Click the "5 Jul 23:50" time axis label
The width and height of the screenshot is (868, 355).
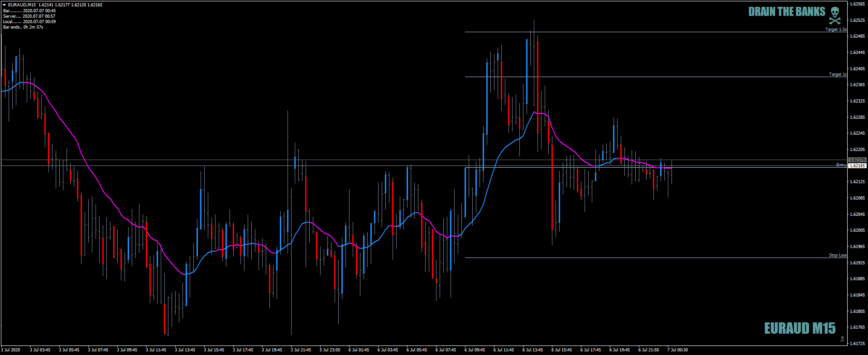pos(330,350)
